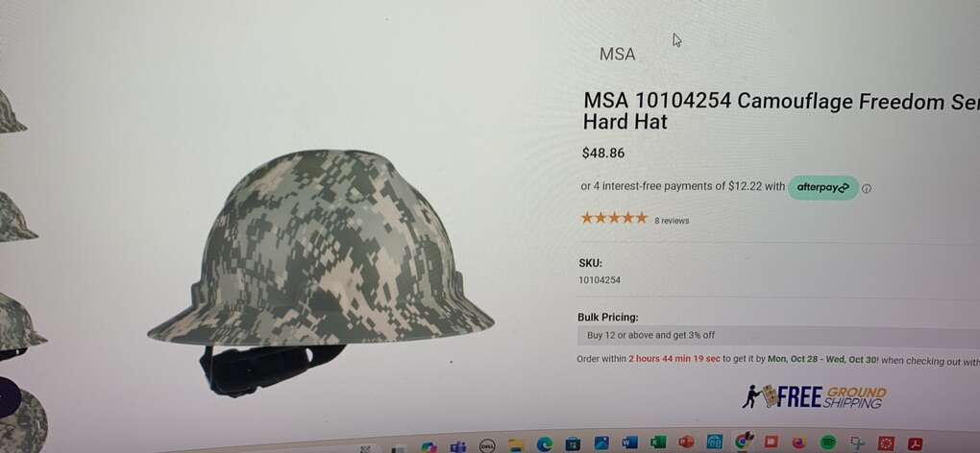Open Firefox from the taskbar
This screenshot has width=980, height=453.
click(798, 442)
